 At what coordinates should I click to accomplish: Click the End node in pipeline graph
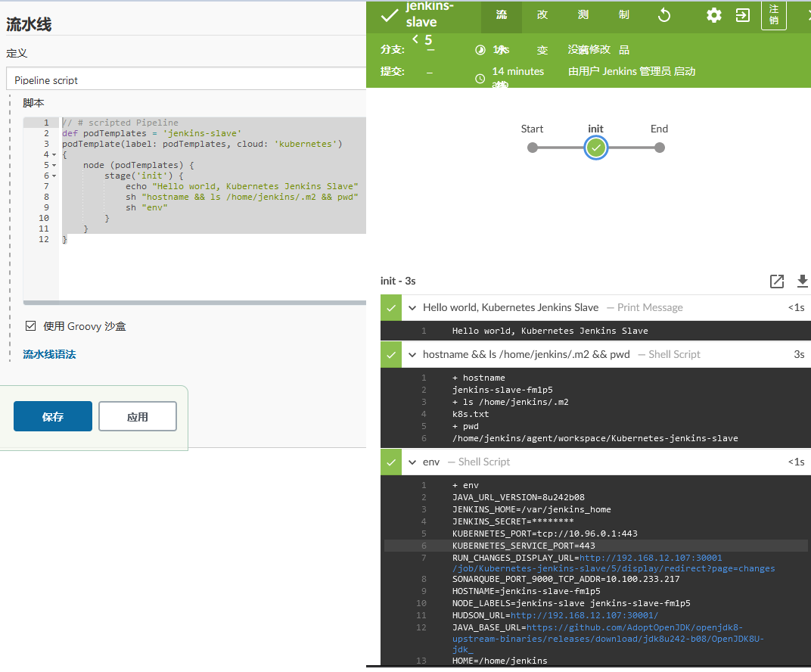tap(660, 148)
